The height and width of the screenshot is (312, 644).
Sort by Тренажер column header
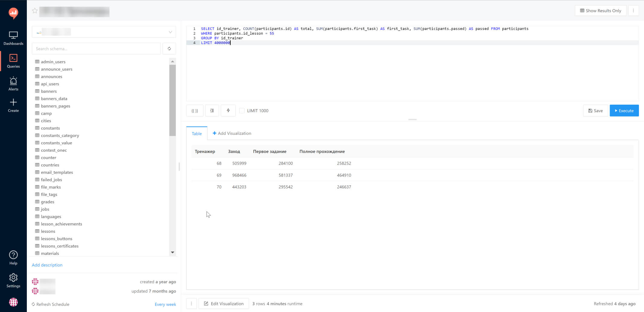tap(205, 151)
